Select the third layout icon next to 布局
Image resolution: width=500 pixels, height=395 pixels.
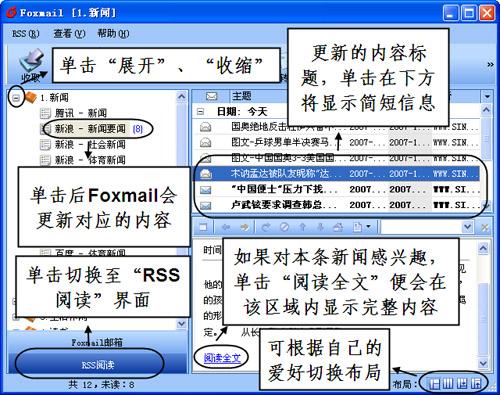pos(462,384)
